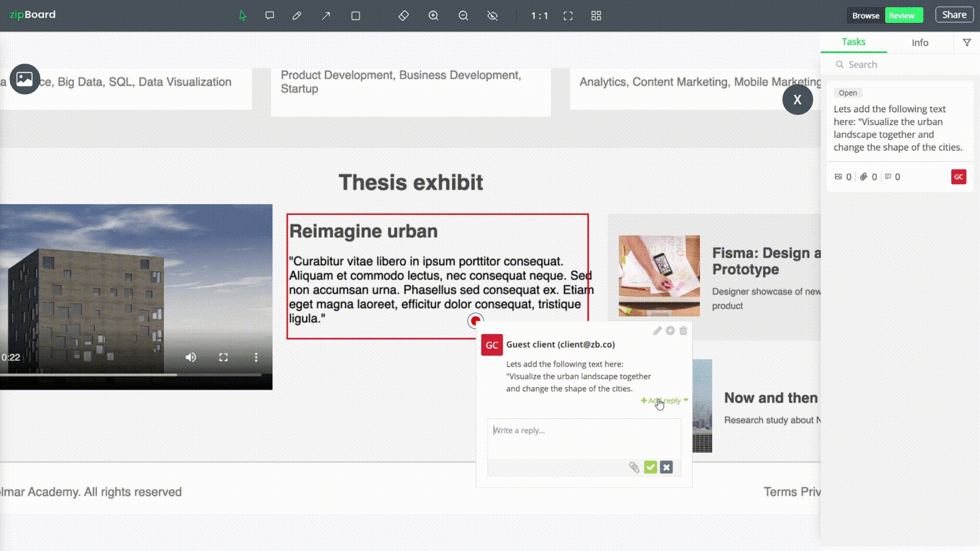The width and height of the screenshot is (980, 551).
Task: Hide annotations with the eye-slash toggle
Action: pyautogui.click(x=492, y=15)
